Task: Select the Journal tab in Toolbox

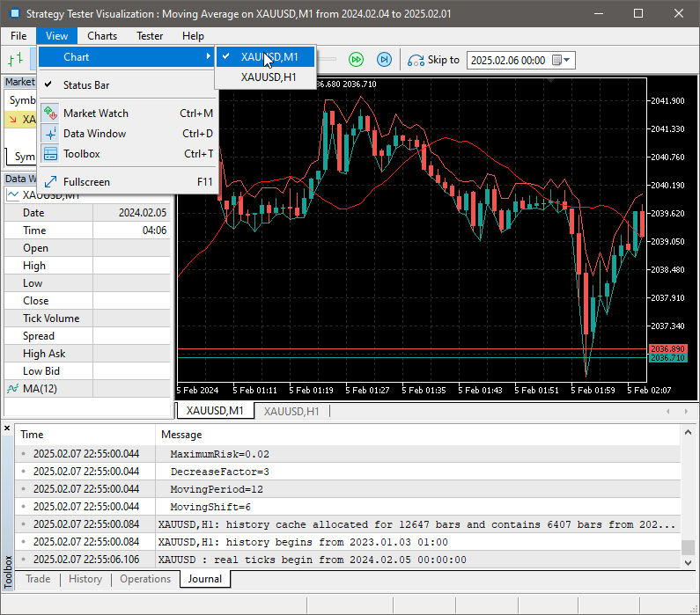Action: pyautogui.click(x=205, y=579)
